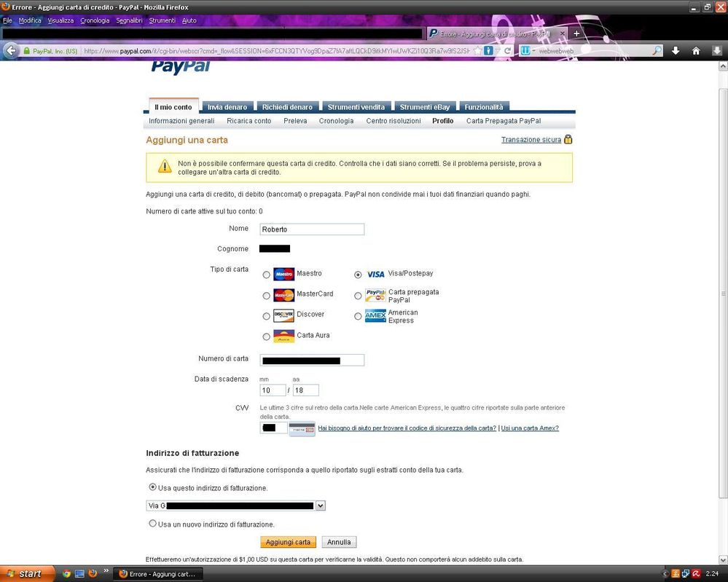Launch Firefox from quick launch bar
This screenshot has height=582, width=728.
(93, 573)
